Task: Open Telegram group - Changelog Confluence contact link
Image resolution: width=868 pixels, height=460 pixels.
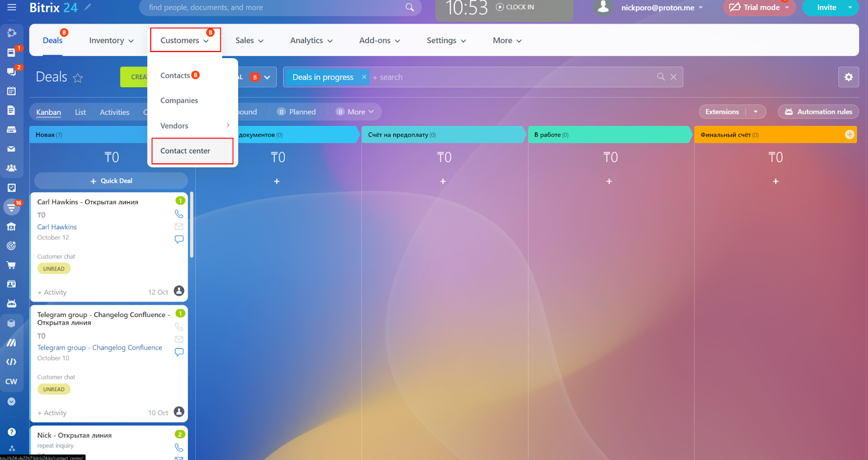Action: 100,348
